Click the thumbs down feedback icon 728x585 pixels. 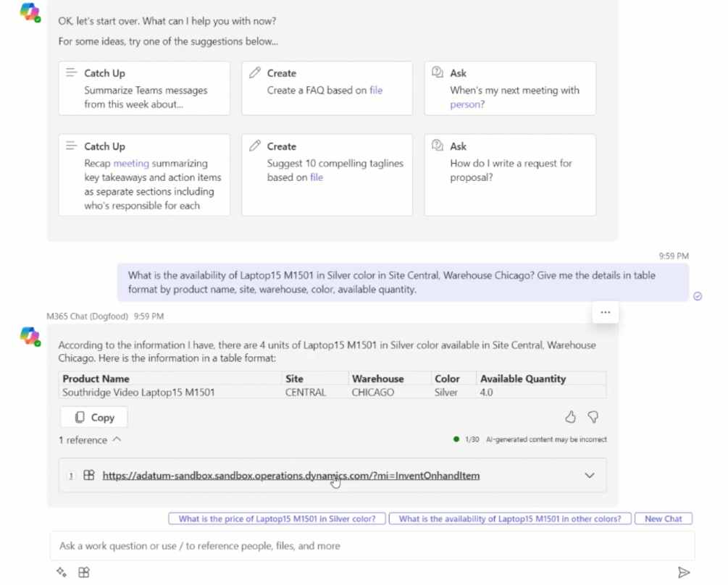(593, 417)
